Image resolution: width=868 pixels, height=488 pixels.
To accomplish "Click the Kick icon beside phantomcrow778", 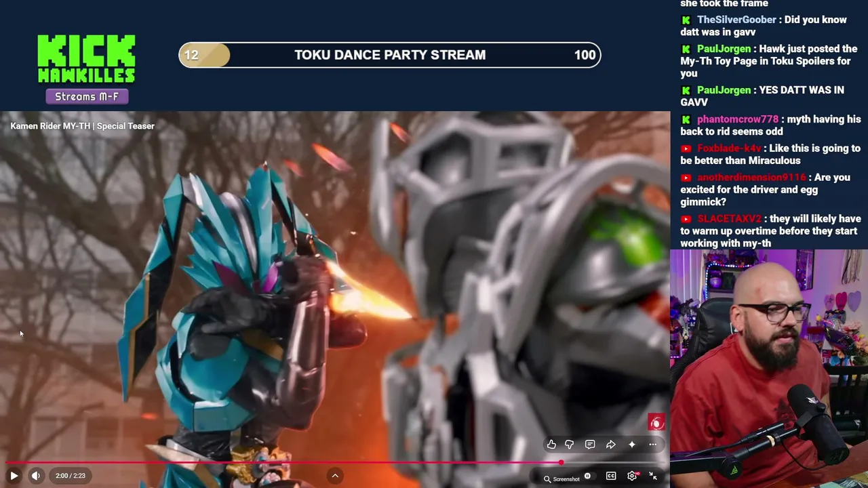I will click(686, 119).
